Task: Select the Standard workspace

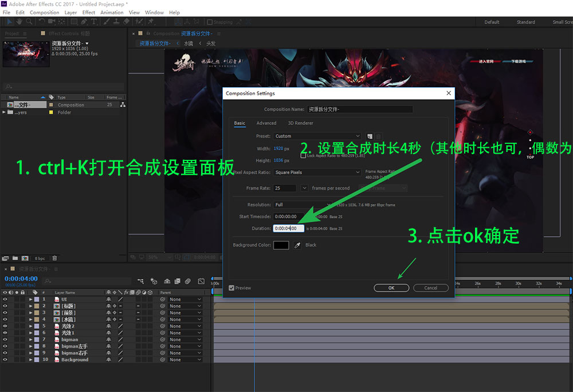Action: click(x=526, y=22)
